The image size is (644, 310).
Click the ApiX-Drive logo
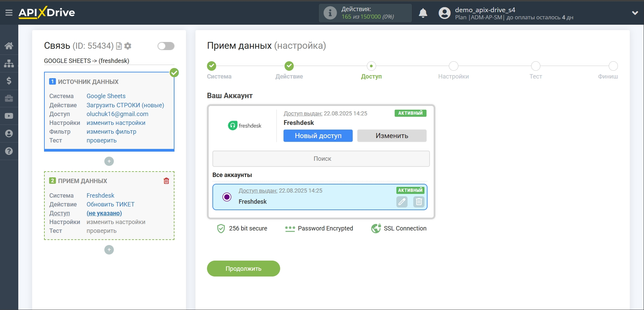[47, 13]
